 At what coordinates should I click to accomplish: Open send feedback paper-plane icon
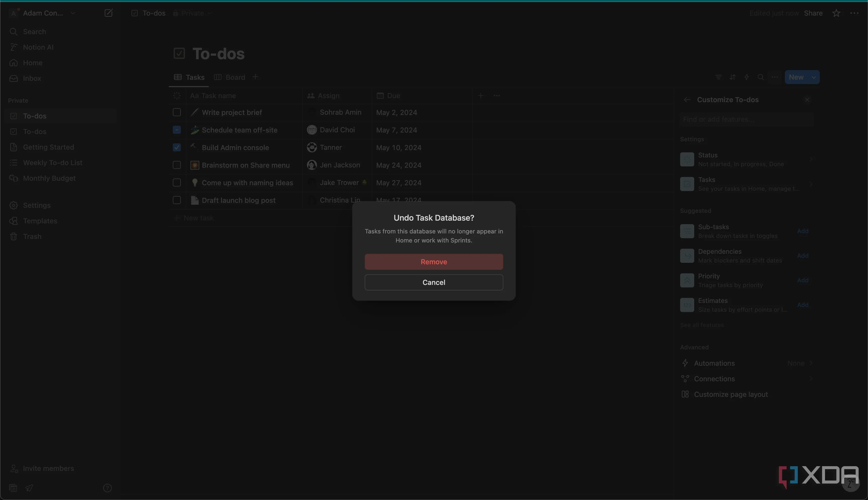coord(29,488)
